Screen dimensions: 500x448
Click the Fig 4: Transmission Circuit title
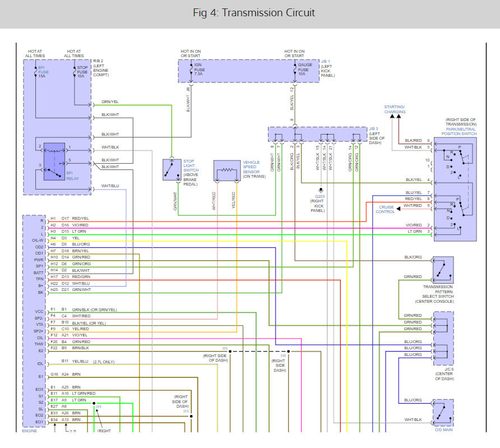pyautogui.click(x=253, y=13)
